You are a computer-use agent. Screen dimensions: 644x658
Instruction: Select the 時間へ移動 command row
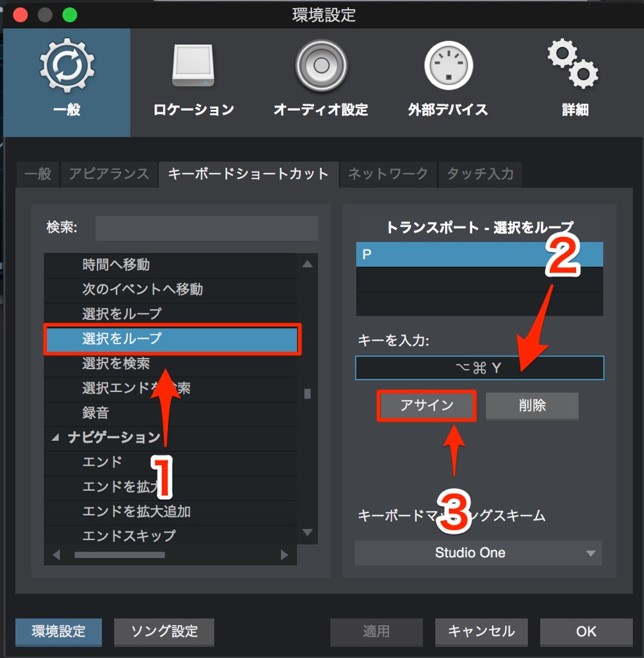[x=171, y=265]
